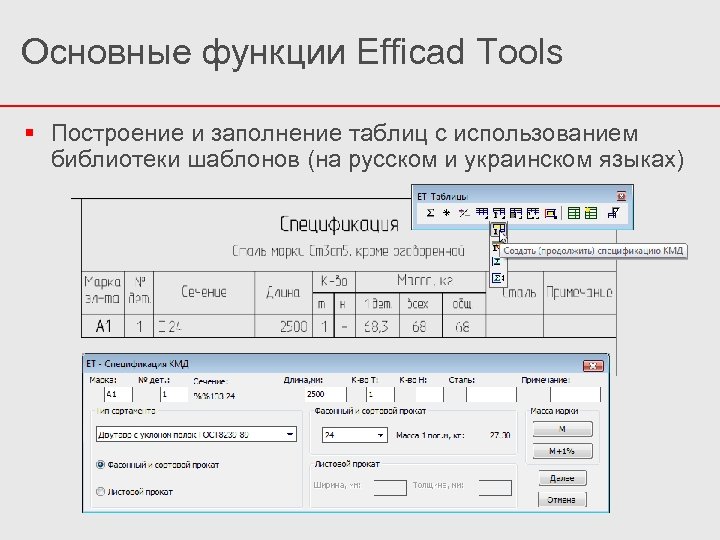Open the profile size dropdown showing 24

[x=354, y=435]
